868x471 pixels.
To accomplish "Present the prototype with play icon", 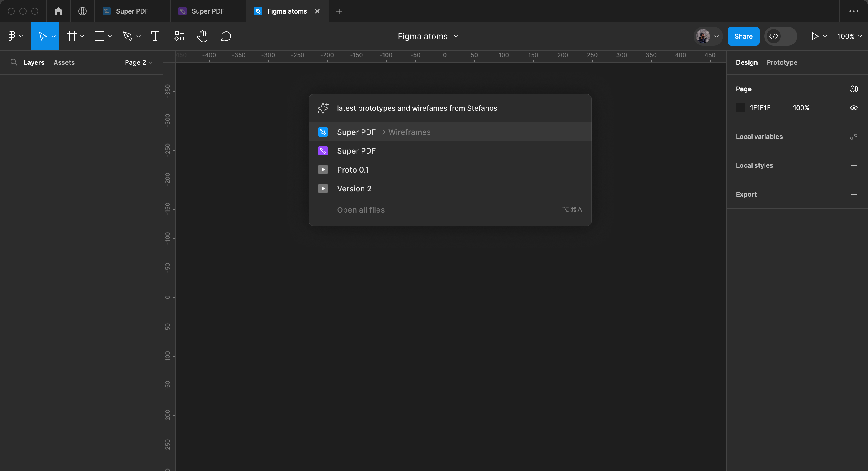I will point(815,36).
